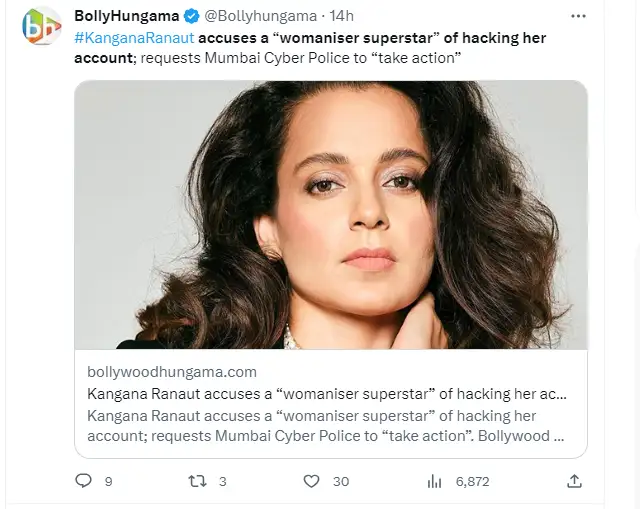
Task: Open the three-dot more options menu
Action: [578, 17]
